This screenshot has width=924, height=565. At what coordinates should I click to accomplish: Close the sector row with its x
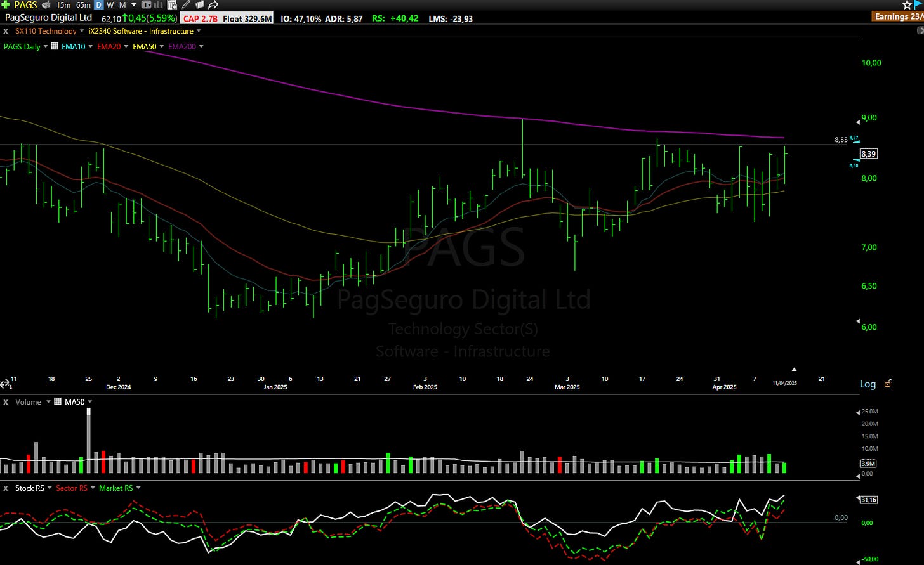(6, 31)
